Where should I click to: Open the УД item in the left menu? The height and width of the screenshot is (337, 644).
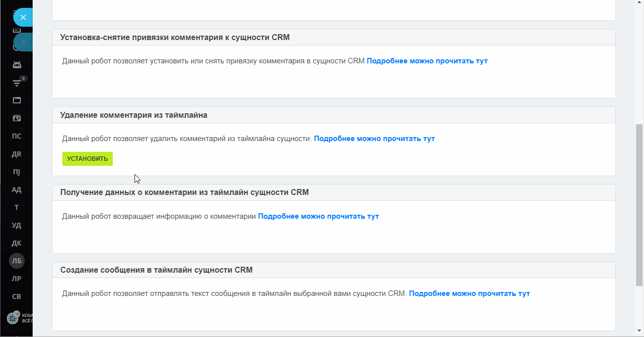[16, 225]
